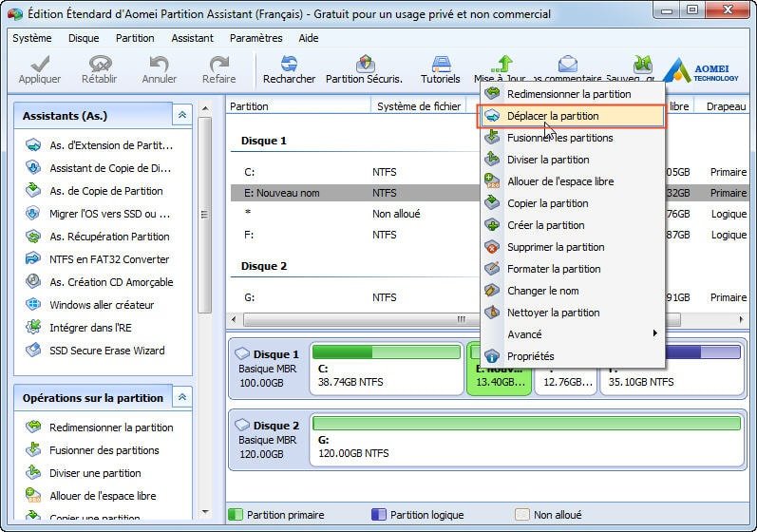Click NTFS en FAT32 Converter icon
The image size is (757, 532).
[33, 258]
